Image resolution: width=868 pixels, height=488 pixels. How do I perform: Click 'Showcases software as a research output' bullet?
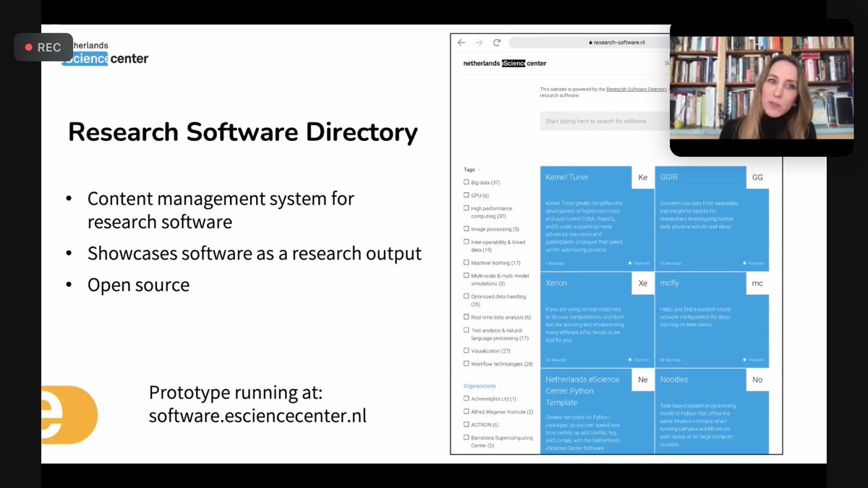254,254
